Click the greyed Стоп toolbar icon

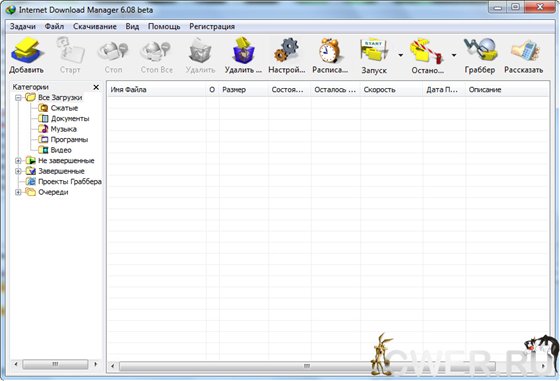[x=113, y=51]
